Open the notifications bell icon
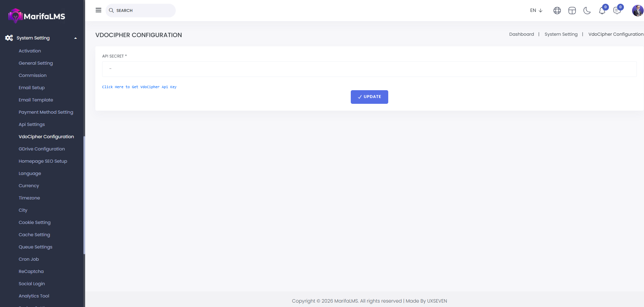 coord(602,11)
